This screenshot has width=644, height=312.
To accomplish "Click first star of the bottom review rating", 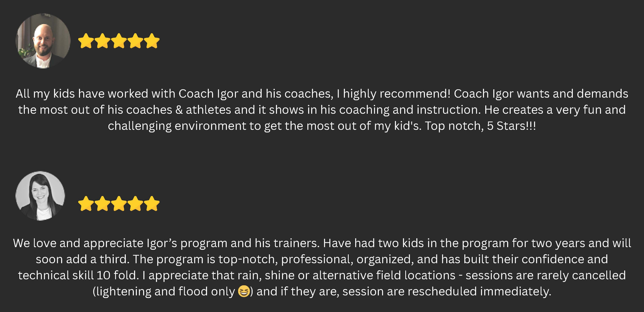I will (86, 204).
